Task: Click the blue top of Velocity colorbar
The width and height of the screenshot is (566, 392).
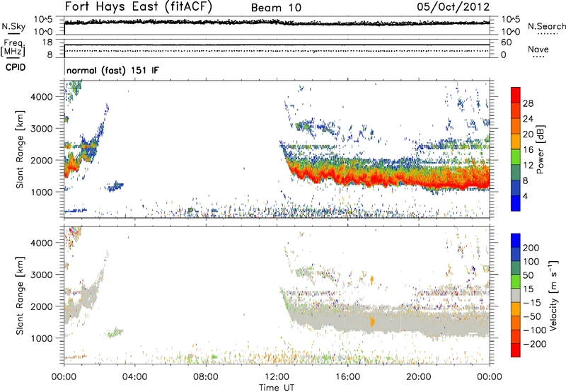Action: coord(516,241)
